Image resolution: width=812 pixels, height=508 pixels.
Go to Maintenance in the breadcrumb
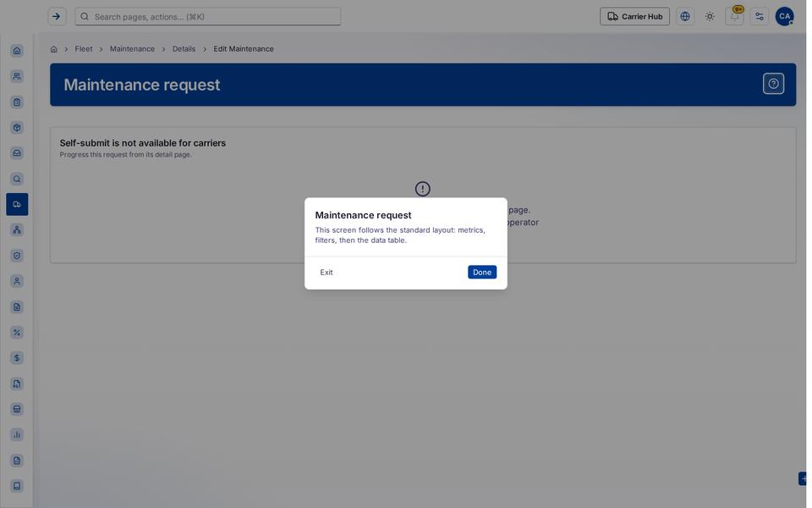point(132,49)
